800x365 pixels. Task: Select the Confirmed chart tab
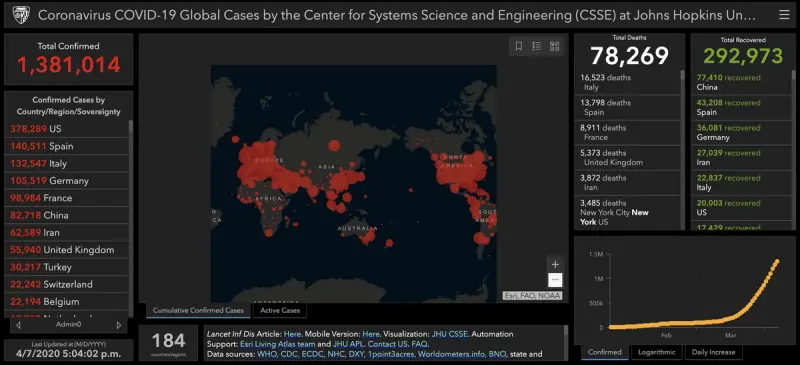point(605,352)
